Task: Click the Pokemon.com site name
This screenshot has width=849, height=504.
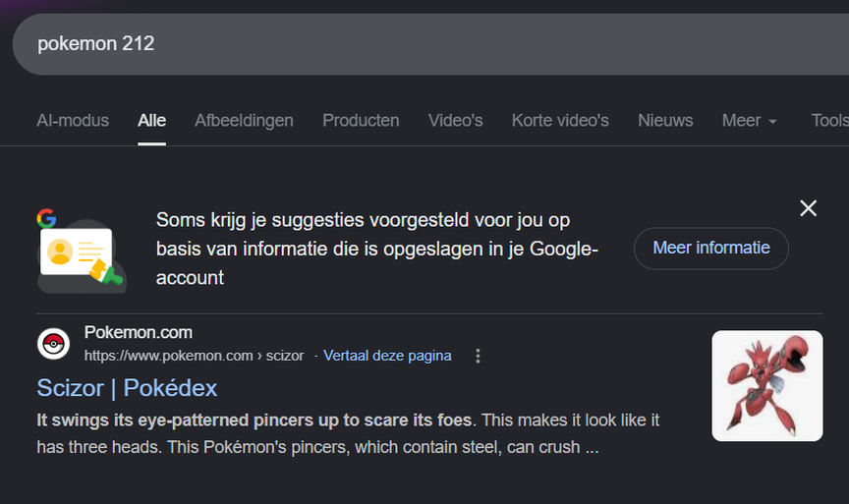Action: pos(139,332)
